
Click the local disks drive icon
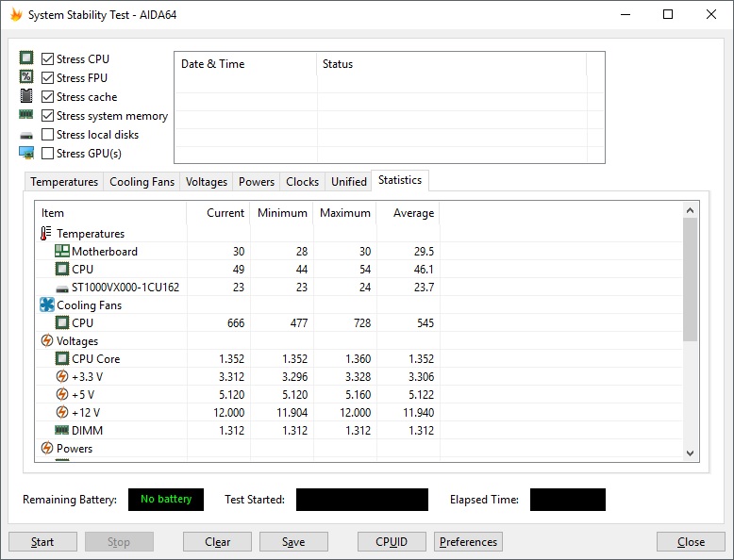pos(26,136)
